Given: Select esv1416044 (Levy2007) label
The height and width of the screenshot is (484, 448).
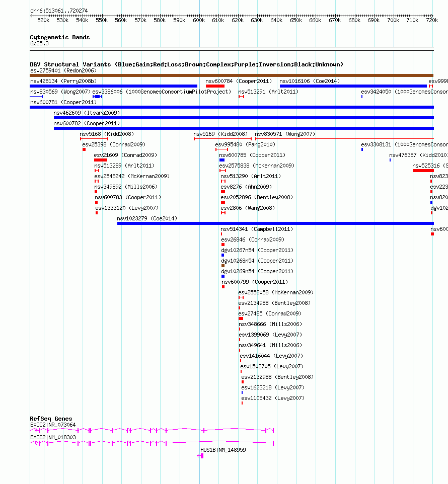Looking at the screenshot, I should tap(271, 356).
